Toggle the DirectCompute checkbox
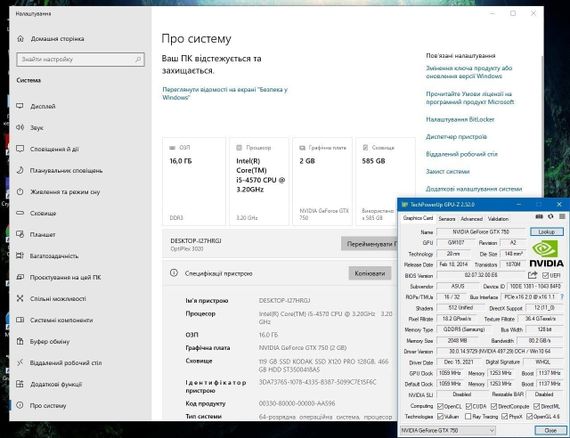This screenshot has width=570, height=438. 494,406
